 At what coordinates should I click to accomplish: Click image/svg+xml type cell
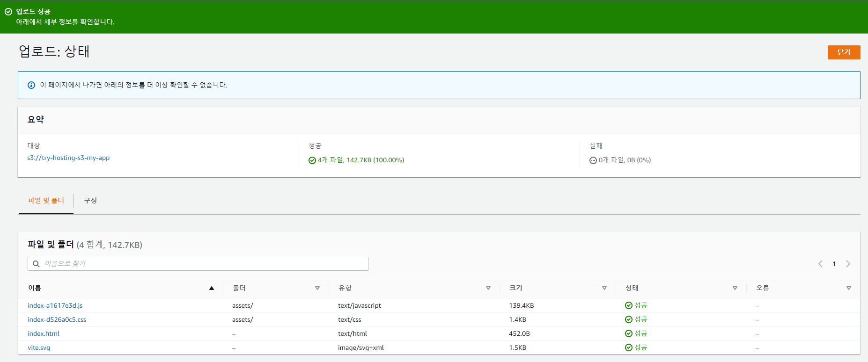click(361, 348)
